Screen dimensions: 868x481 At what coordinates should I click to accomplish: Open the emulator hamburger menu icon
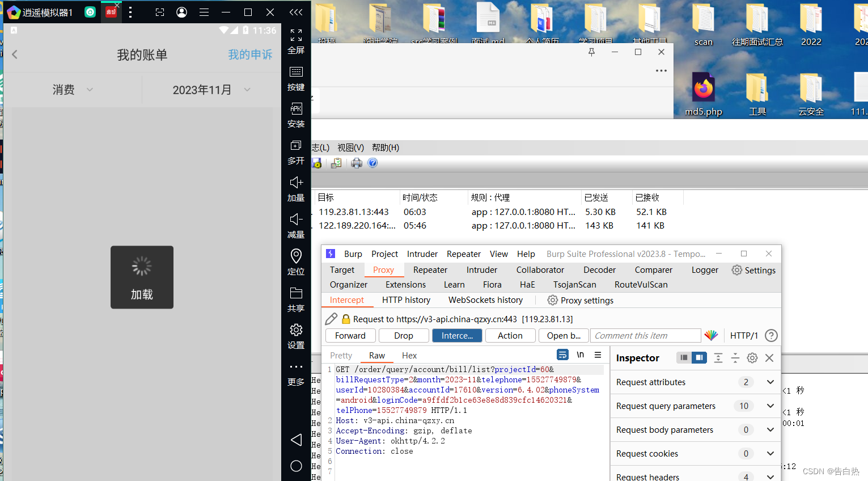click(x=204, y=12)
